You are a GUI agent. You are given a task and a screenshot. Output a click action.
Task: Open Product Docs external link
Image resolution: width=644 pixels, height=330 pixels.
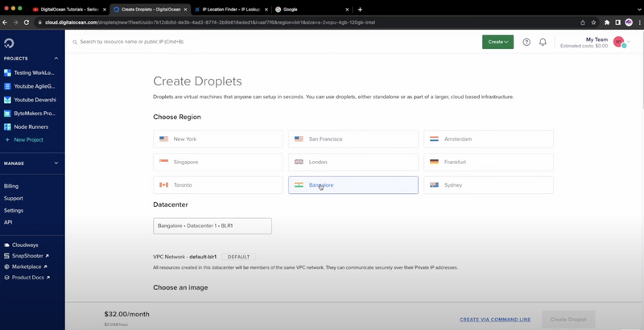coord(27,278)
